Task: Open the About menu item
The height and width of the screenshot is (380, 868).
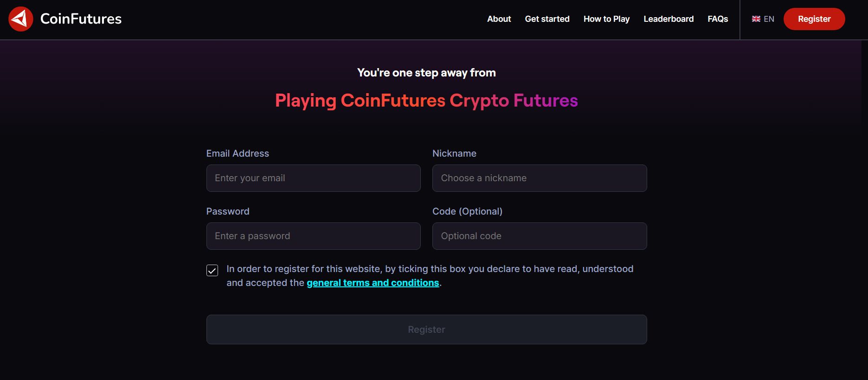Action: click(x=499, y=19)
